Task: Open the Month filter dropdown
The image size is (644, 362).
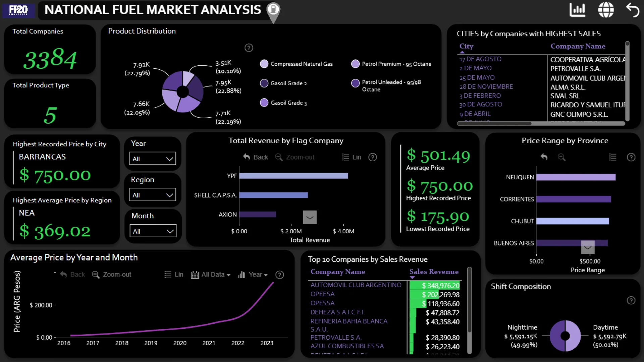Action: coord(153,231)
